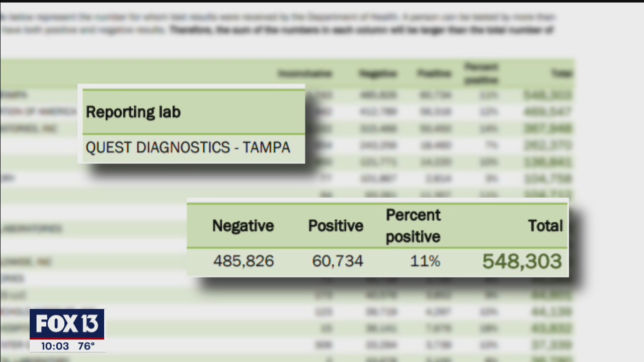Screen dimensions: 644x362
Task: Click the 'Negative' column header in callout
Action: (x=243, y=226)
